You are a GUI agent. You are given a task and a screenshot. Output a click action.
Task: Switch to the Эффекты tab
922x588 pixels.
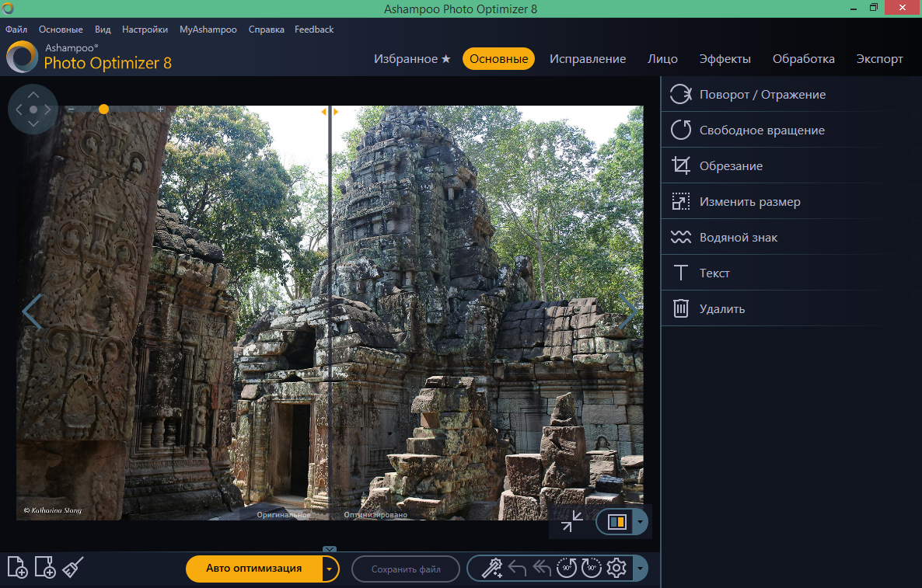(x=725, y=58)
